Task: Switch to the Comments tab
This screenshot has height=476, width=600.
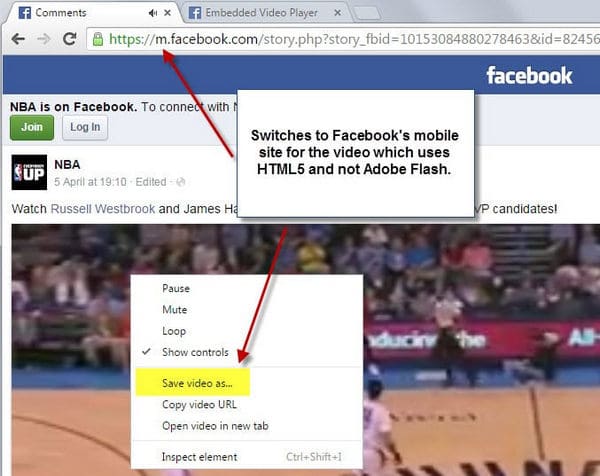Action: (x=92, y=13)
